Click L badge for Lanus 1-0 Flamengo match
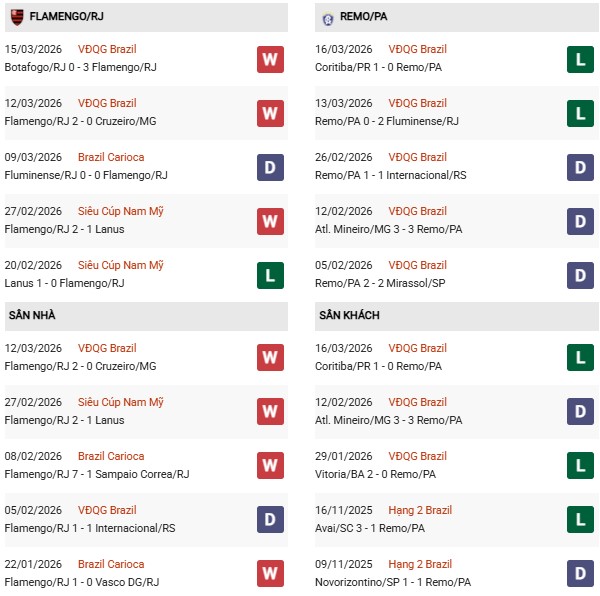The width and height of the screenshot is (600, 596). point(269,275)
